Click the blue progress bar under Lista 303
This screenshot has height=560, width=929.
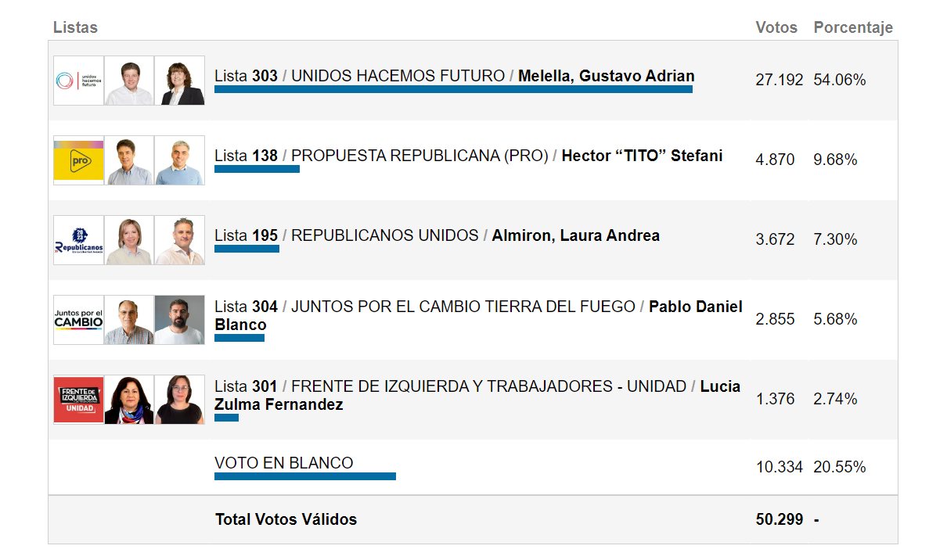(x=453, y=89)
